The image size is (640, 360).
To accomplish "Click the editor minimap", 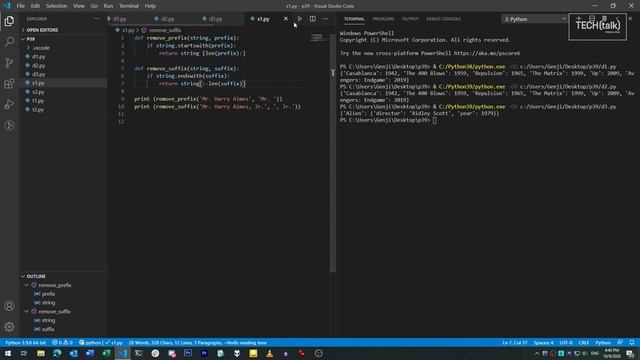I will (x=317, y=38).
